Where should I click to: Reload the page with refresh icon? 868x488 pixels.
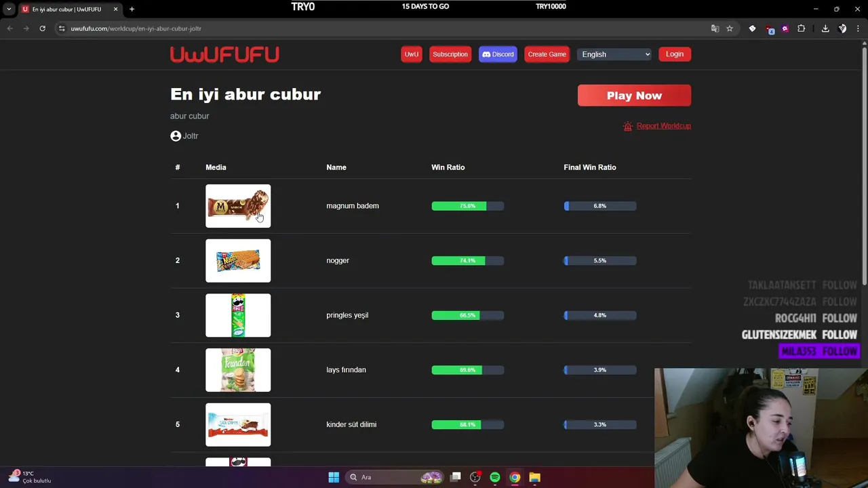(x=42, y=28)
